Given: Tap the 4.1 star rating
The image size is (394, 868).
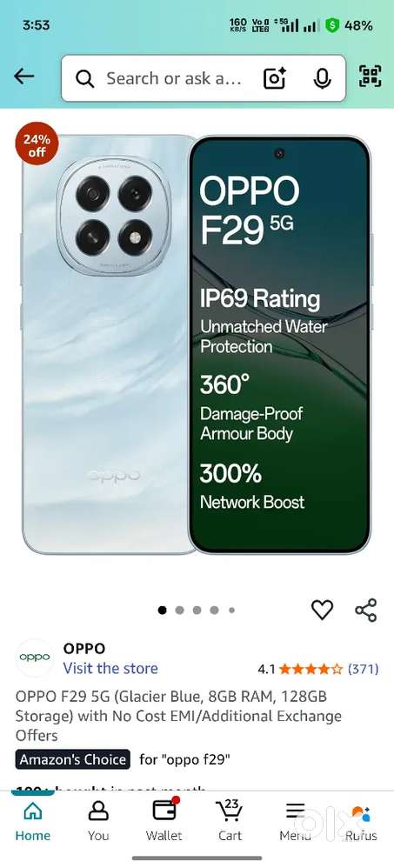Looking at the screenshot, I should coord(300,670).
